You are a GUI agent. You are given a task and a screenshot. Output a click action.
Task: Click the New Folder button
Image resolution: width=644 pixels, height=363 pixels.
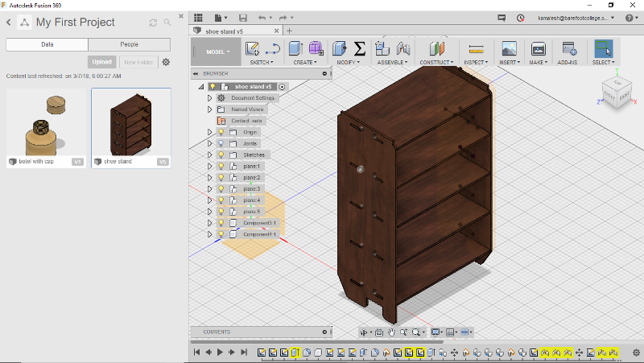tap(138, 62)
